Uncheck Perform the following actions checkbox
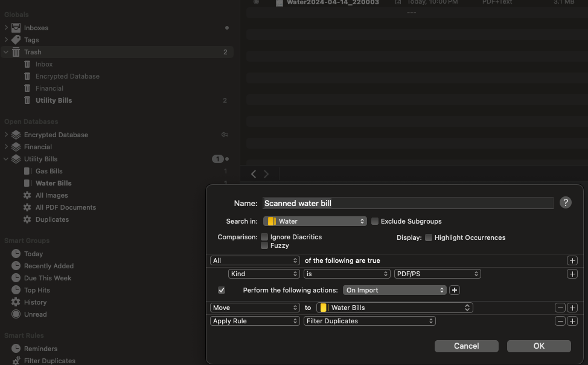Image resolution: width=588 pixels, height=365 pixels. [222, 290]
